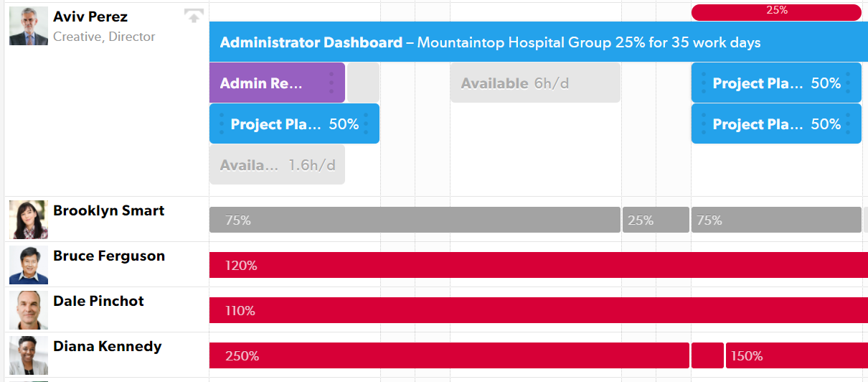Expand Brooklyn Smart's first 75% utilization bar

click(415, 220)
